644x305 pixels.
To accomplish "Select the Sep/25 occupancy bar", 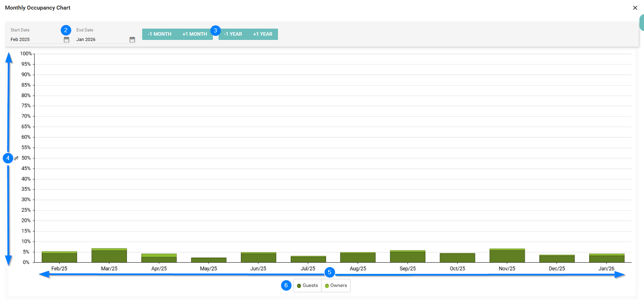I will [x=407, y=257].
